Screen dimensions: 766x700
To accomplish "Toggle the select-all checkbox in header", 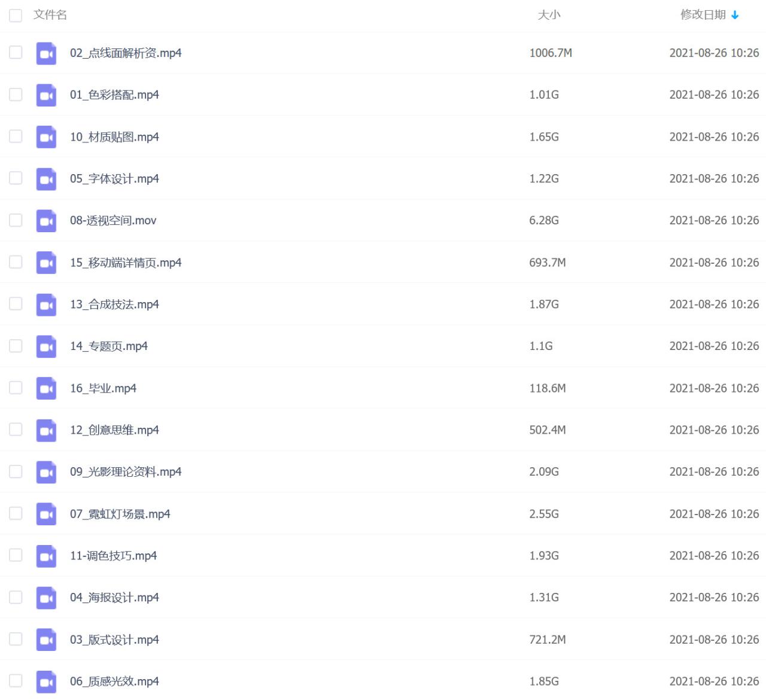I will pos(16,15).
